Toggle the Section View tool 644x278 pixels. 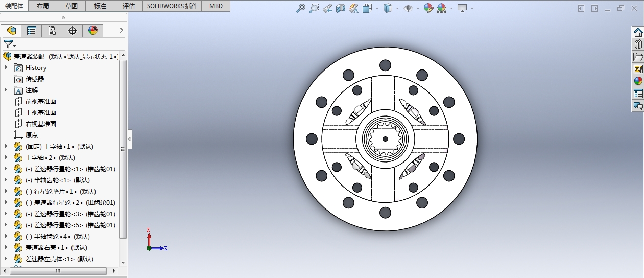[x=341, y=8]
